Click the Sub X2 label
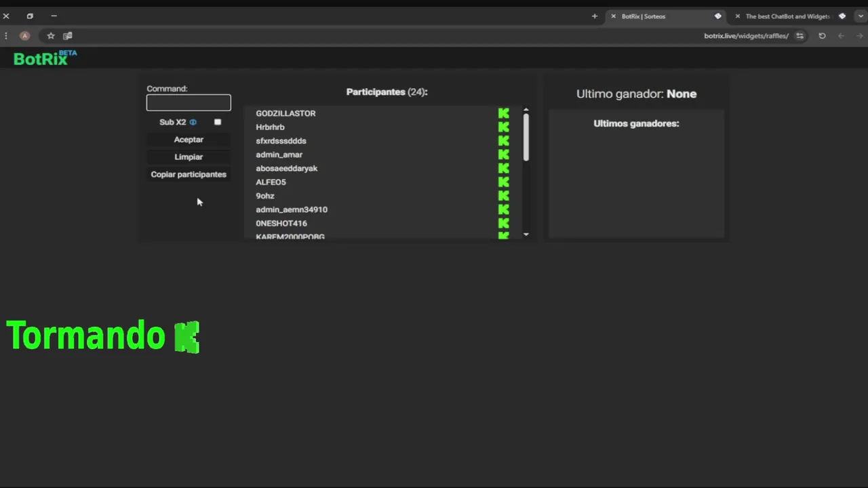The image size is (868, 488). [172, 122]
